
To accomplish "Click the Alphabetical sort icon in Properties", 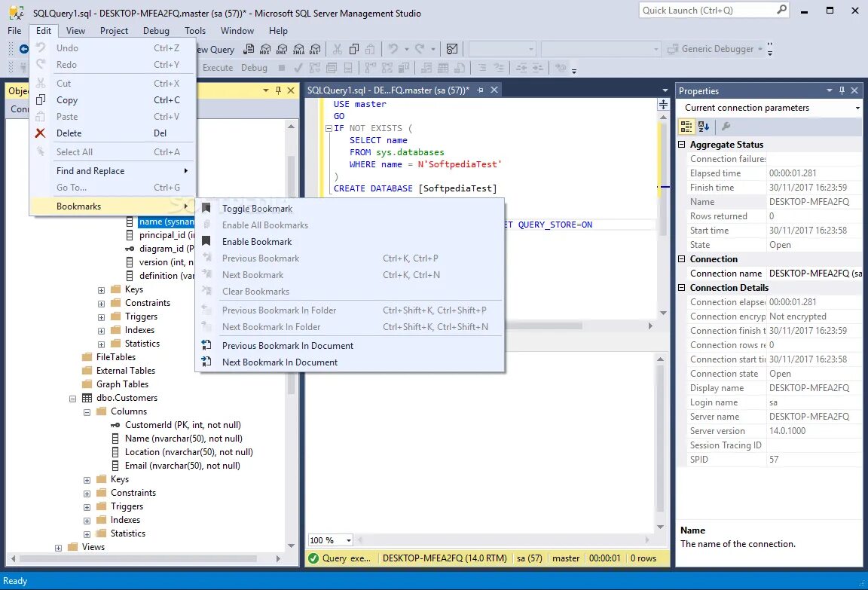I will click(704, 126).
